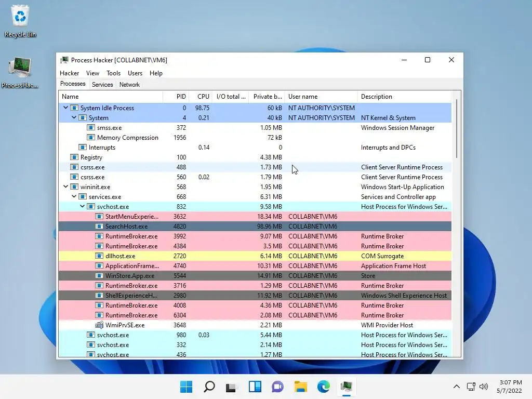
Task: Switch to the Services tab
Action: [x=102, y=85]
